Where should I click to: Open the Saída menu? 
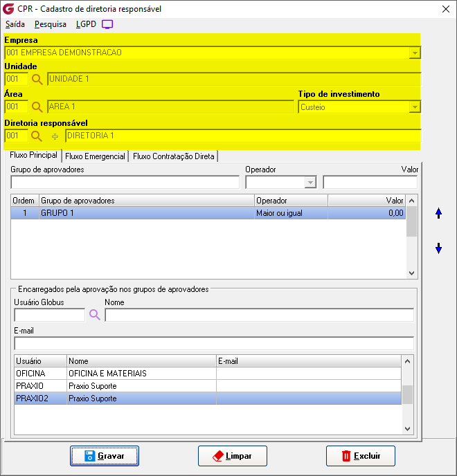pyautogui.click(x=15, y=24)
